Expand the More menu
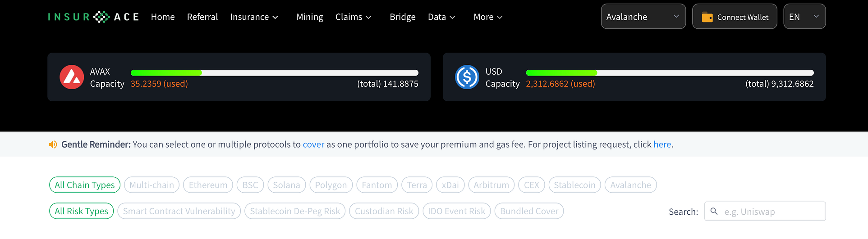The height and width of the screenshot is (239, 868). (x=488, y=17)
